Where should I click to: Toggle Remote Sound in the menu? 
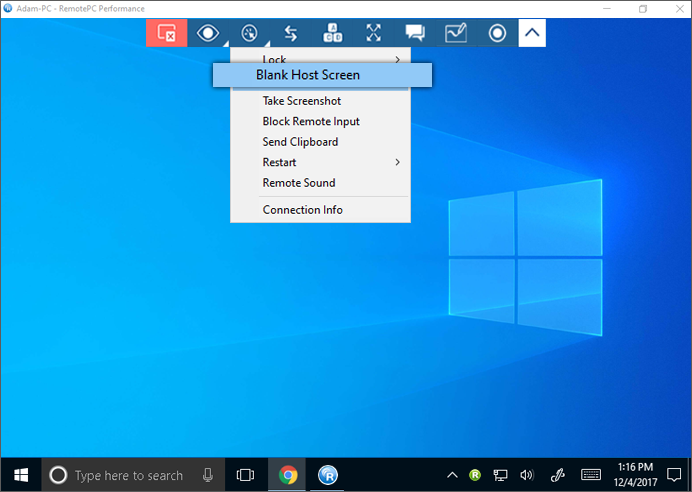click(x=298, y=183)
